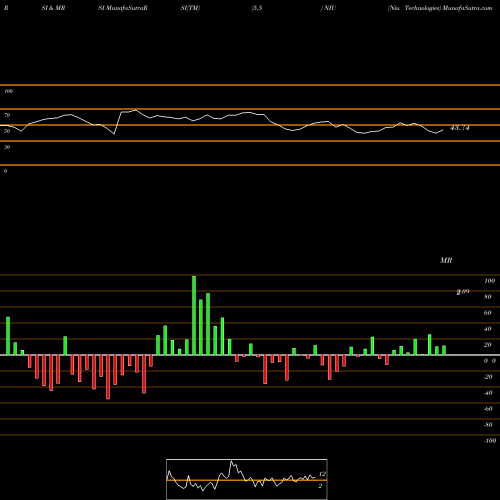Click the 'SI(TM)' header label
Screen dimensions: 500x500
pos(190,8)
